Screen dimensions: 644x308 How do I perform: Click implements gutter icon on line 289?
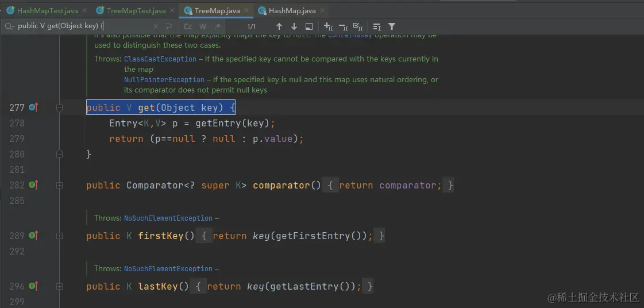click(33, 236)
